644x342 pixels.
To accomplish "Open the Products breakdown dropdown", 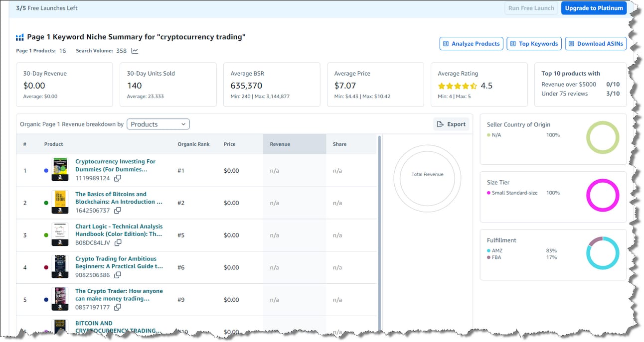I will pyautogui.click(x=158, y=124).
